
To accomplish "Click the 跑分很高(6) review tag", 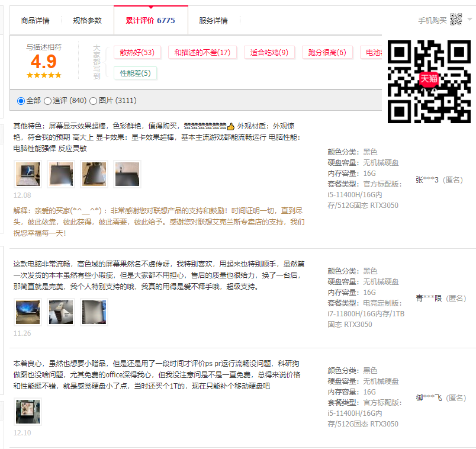I will 327,53.
